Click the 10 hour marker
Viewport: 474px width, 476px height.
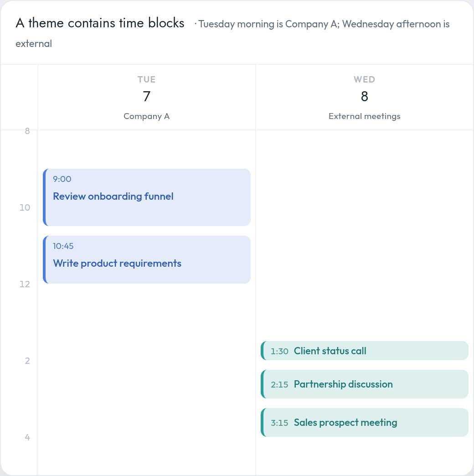(25, 207)
